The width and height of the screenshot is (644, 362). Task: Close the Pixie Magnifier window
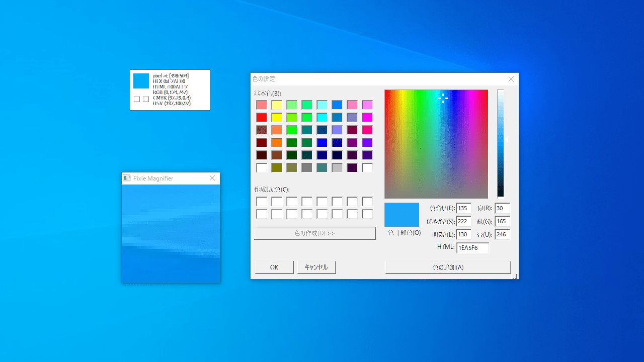coord(212,178)
